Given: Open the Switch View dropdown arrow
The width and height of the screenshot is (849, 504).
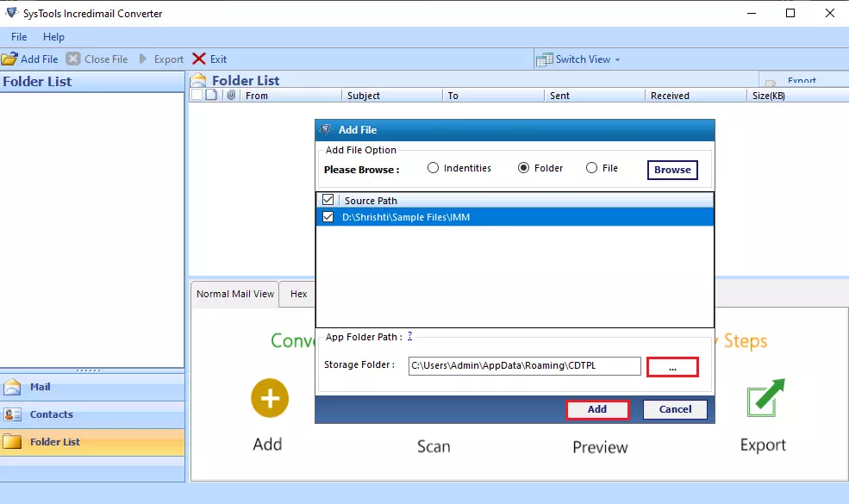Looking at the screenshot, I should point(618,60).
